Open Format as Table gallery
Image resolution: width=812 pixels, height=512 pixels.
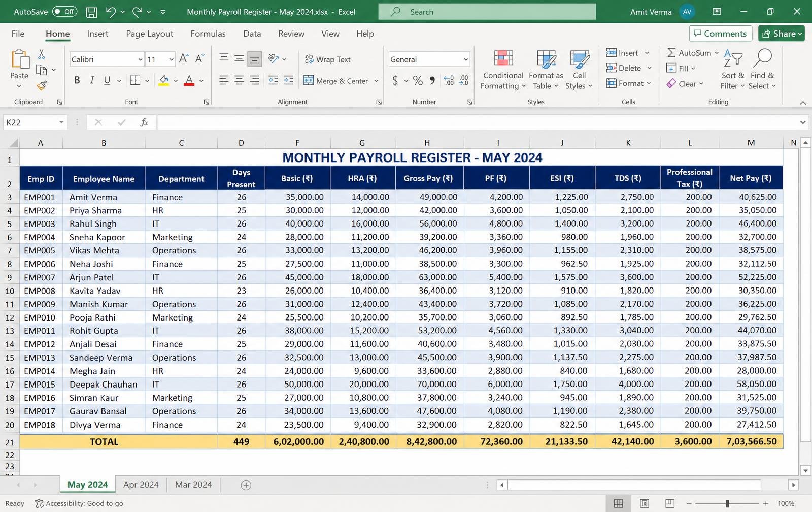click(x=546, y=70)
